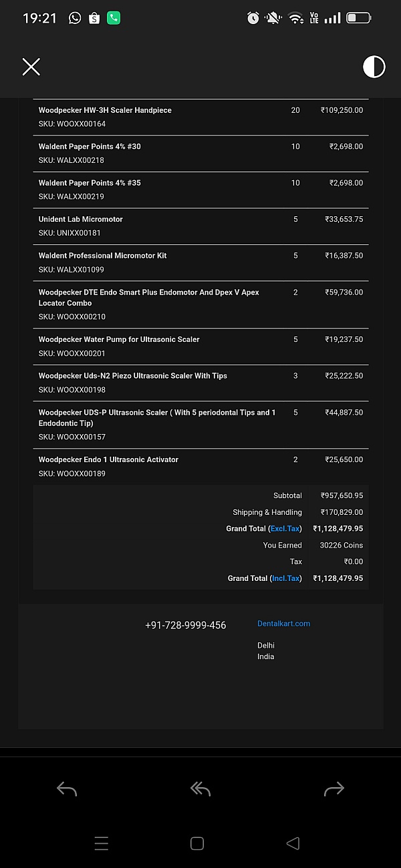The image size is (401, 868).
Task: Close the email view with X icon
Action: coord(31,67)
